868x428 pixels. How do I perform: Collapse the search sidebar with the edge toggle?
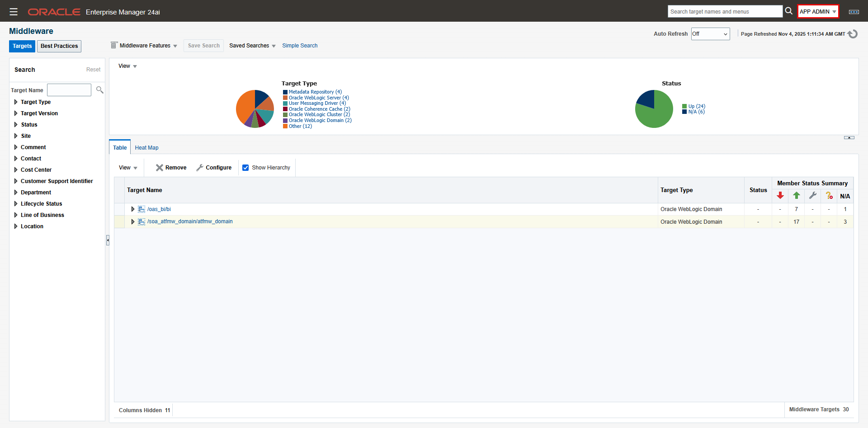[x=108, y=240]
